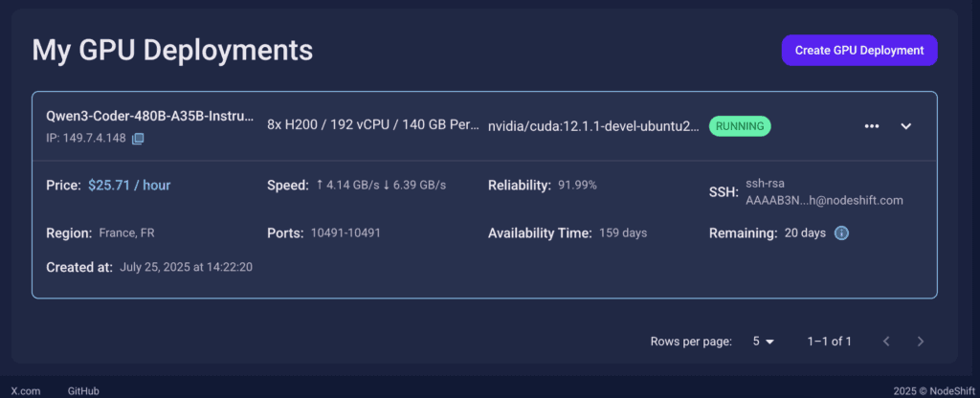Click the IP 149.7.4.148 text
Screen dimensions: 980x398
tap(86, 138)
